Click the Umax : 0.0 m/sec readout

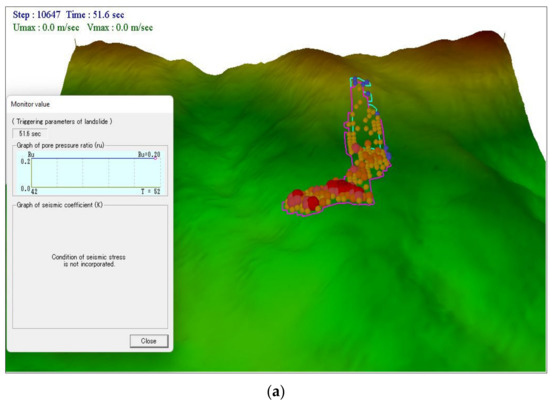coord(46,28)
